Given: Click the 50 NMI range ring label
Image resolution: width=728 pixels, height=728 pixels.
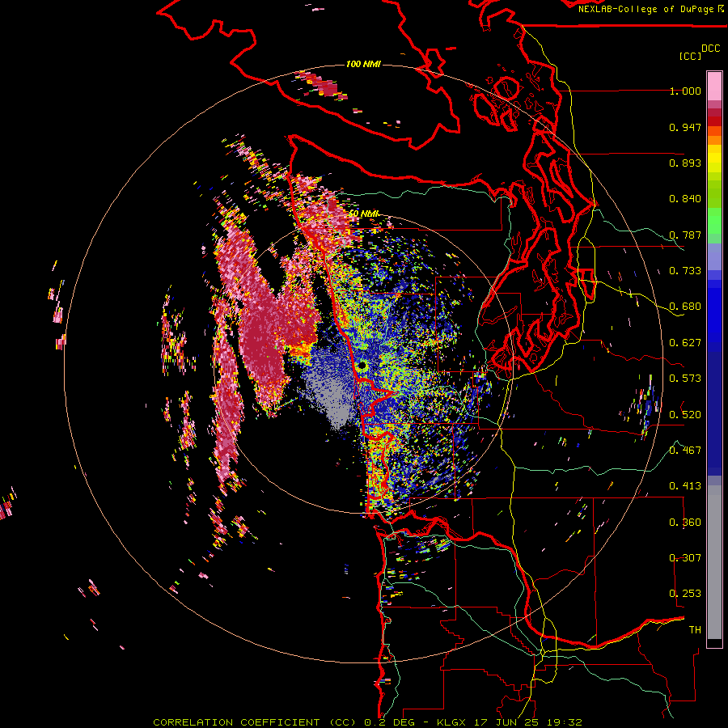Looking at the screenshot, I should (x=363, y=214).
